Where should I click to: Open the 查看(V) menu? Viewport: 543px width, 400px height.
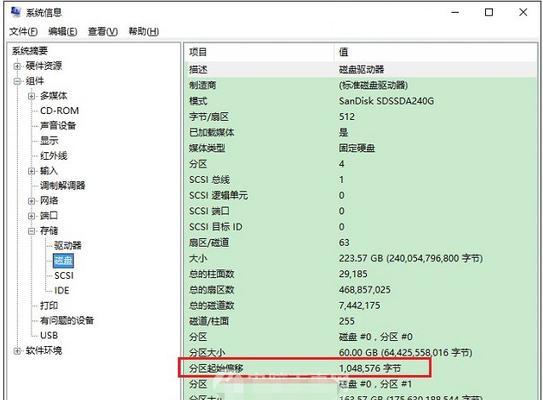pyautogui.click(x=103, y=32)
